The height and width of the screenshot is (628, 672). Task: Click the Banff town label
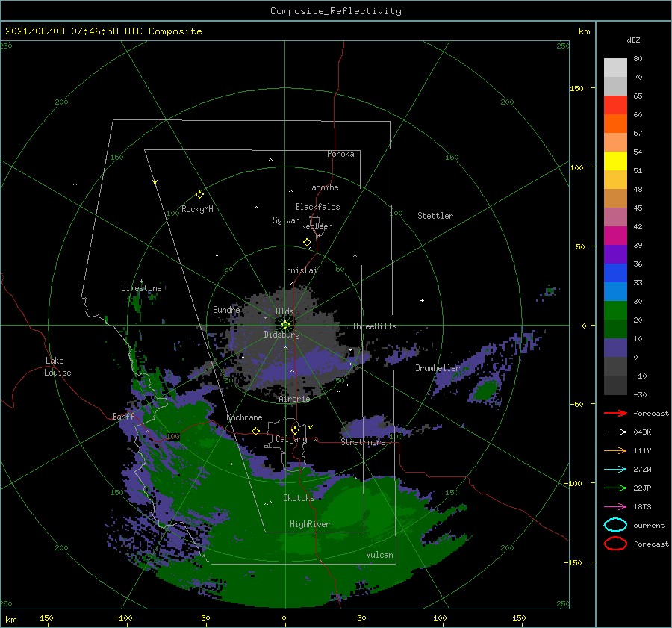point(123,416)
